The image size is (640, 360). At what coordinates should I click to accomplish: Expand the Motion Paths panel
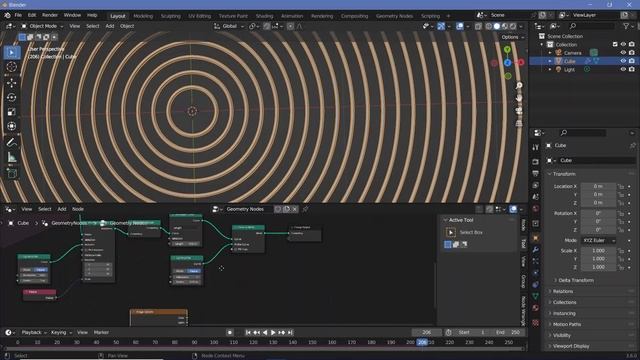[x=566, y=324]
